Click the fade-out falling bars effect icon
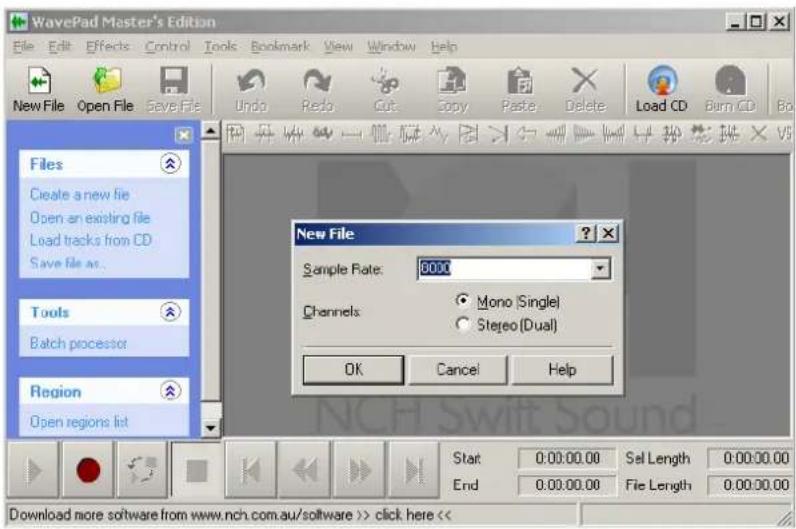 point(584,135)
